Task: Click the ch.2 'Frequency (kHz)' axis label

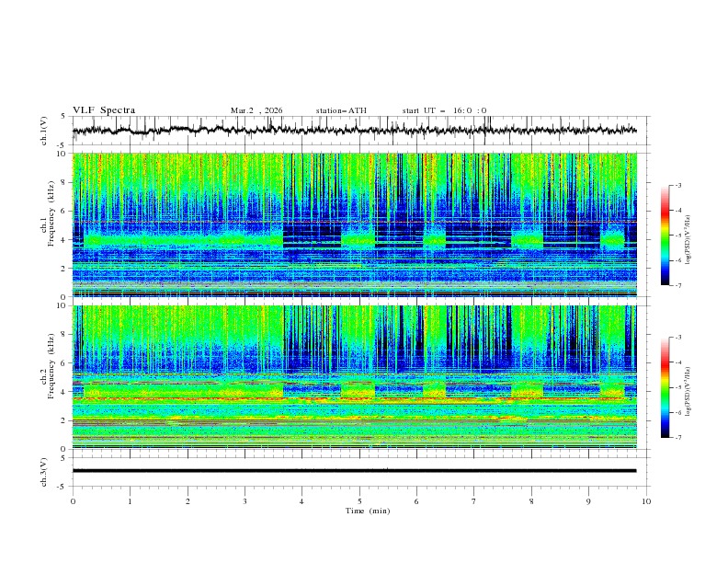Action: 51,366
